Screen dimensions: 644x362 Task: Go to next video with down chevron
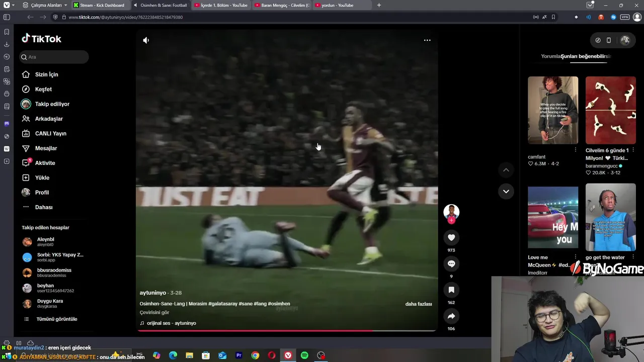(506, 192)
